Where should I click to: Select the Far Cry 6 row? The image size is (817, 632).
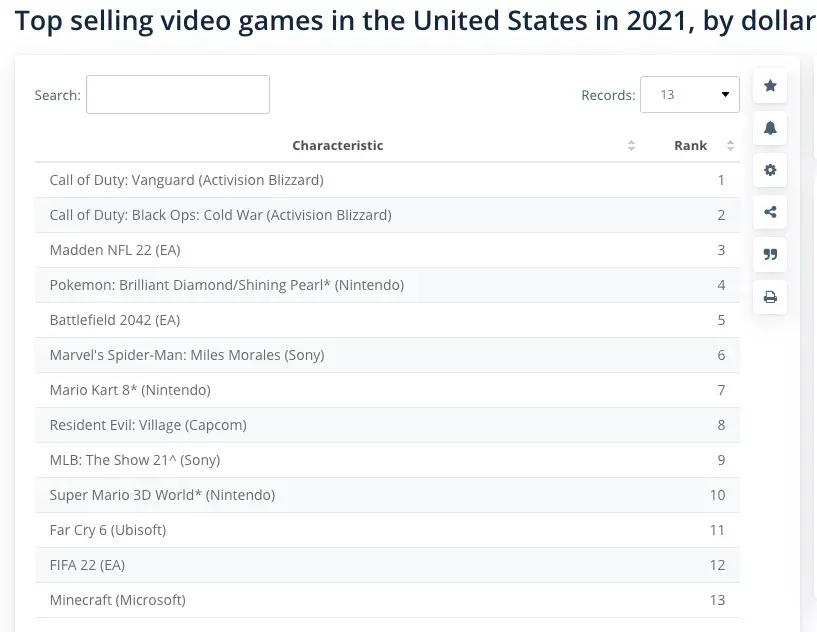click(108, 530)
